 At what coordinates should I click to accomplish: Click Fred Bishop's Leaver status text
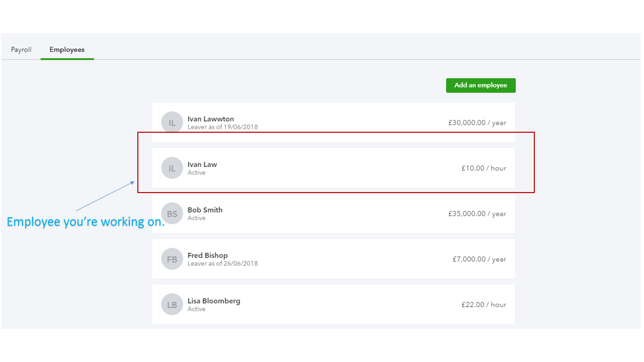(223, 263)
